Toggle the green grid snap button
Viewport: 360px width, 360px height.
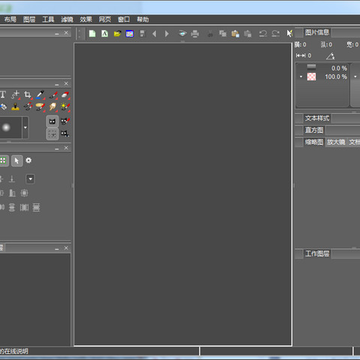[x=3, y=161]
